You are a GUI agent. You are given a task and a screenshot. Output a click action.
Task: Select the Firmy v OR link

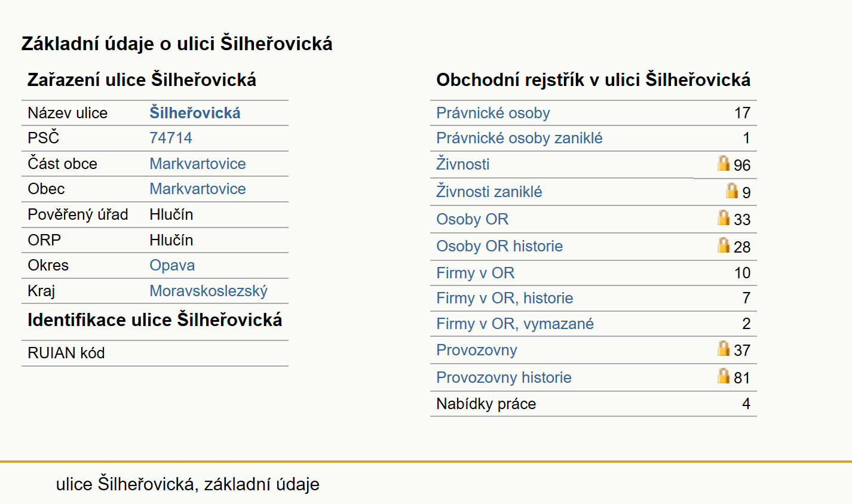476,273
